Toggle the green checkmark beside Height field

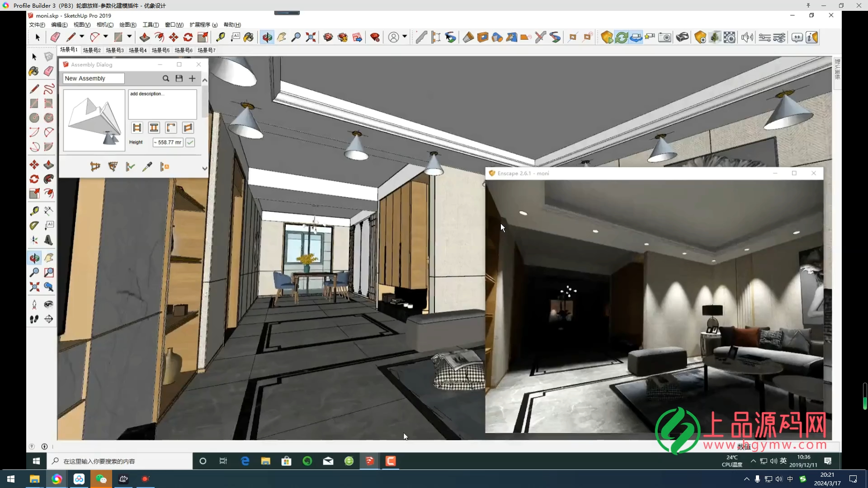(x=190, y=142)
